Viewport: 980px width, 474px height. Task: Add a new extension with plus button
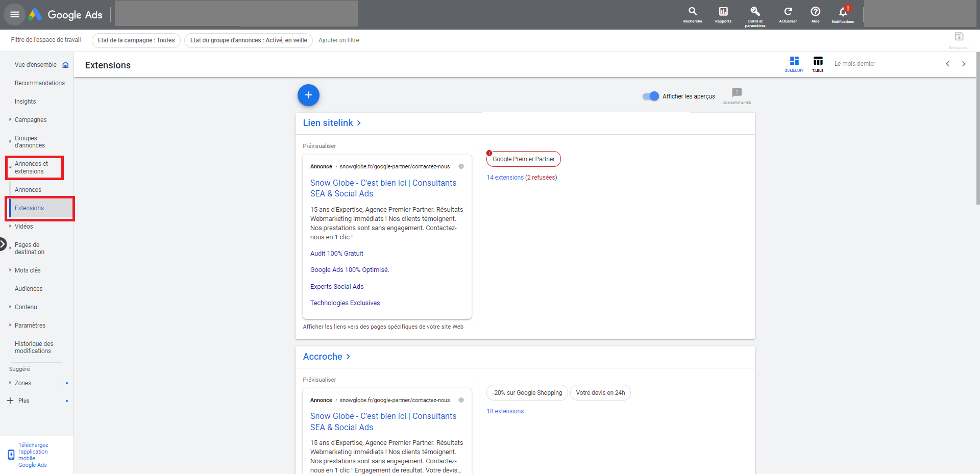308,95
